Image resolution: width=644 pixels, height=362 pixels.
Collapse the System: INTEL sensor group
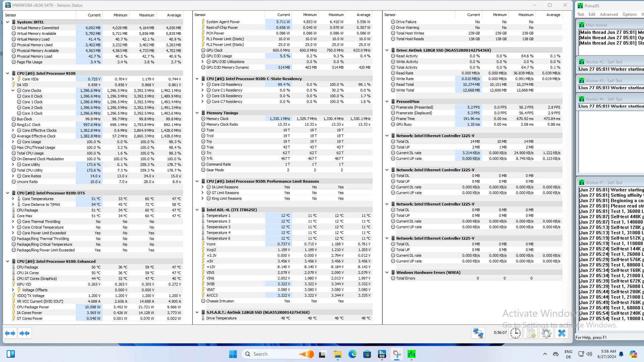(8, 22)
